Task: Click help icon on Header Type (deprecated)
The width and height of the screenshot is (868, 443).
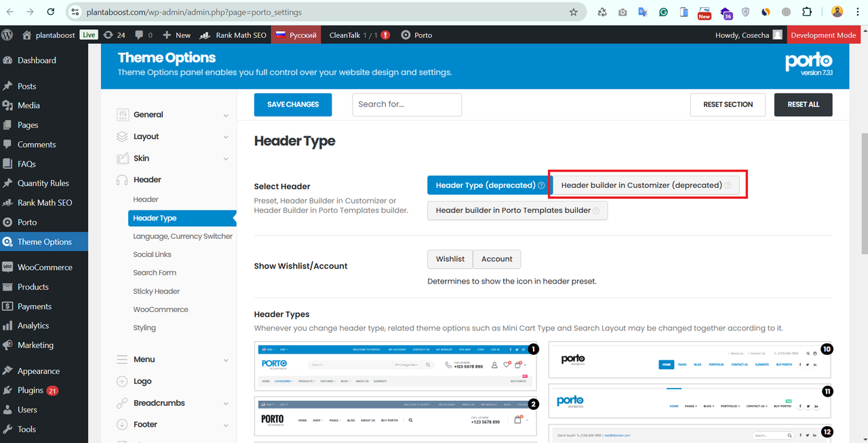Action: click(x=541, y=185)
